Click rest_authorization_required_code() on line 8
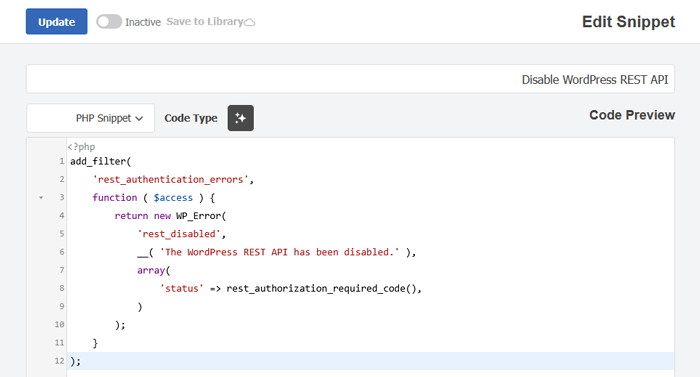 (321, 289)
